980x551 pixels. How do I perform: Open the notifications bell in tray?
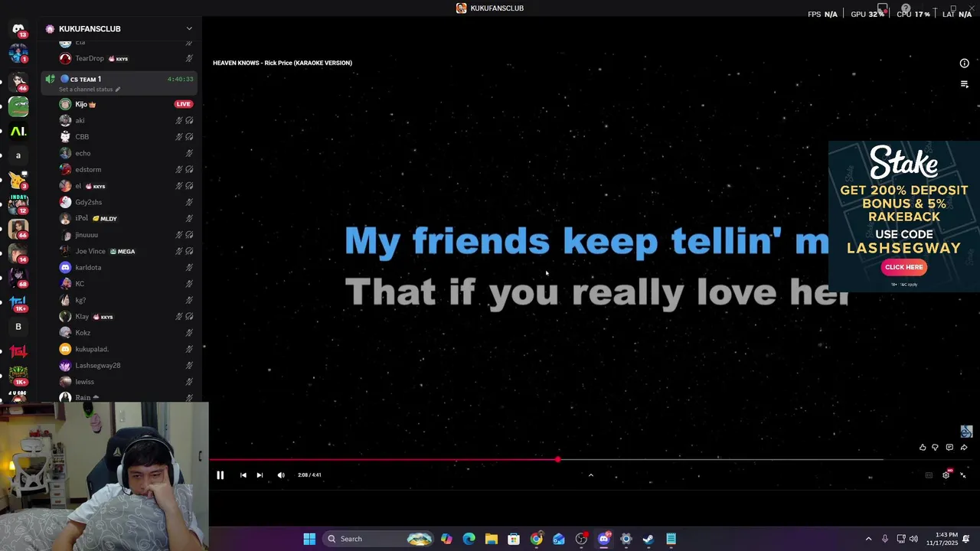click(966, 539)
